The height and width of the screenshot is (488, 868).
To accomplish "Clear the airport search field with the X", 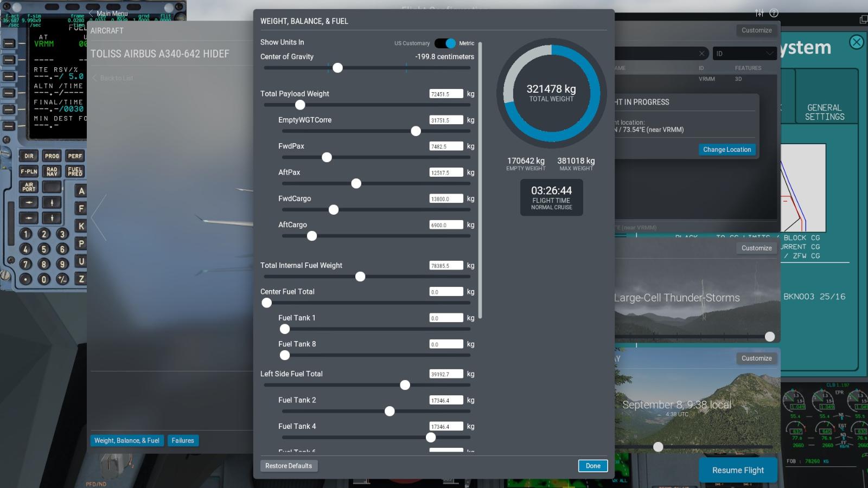I will (702, 53).
